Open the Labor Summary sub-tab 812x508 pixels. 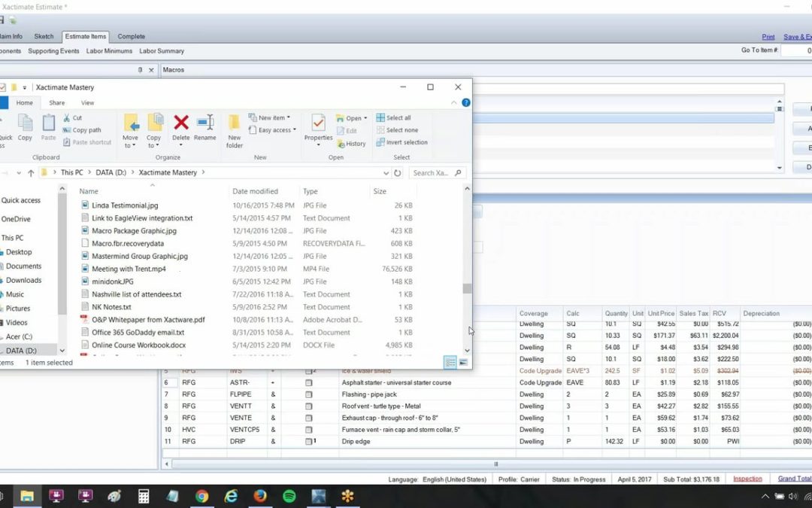pos(162,51)
